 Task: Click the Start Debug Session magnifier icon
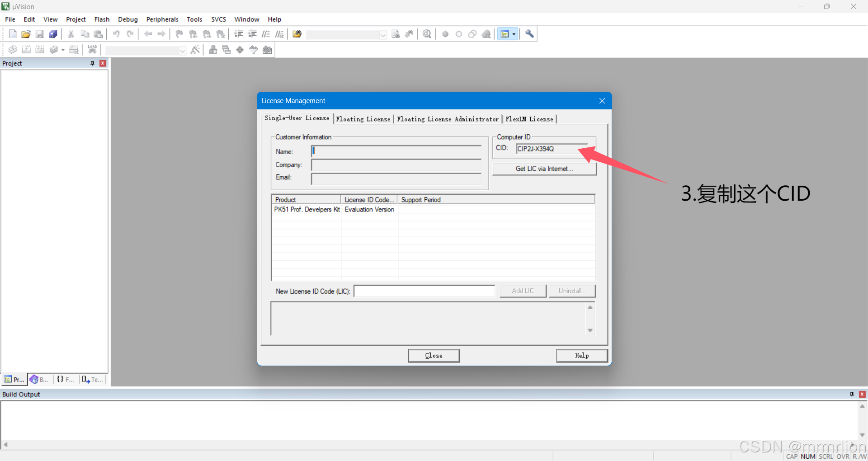coord(427,34)
